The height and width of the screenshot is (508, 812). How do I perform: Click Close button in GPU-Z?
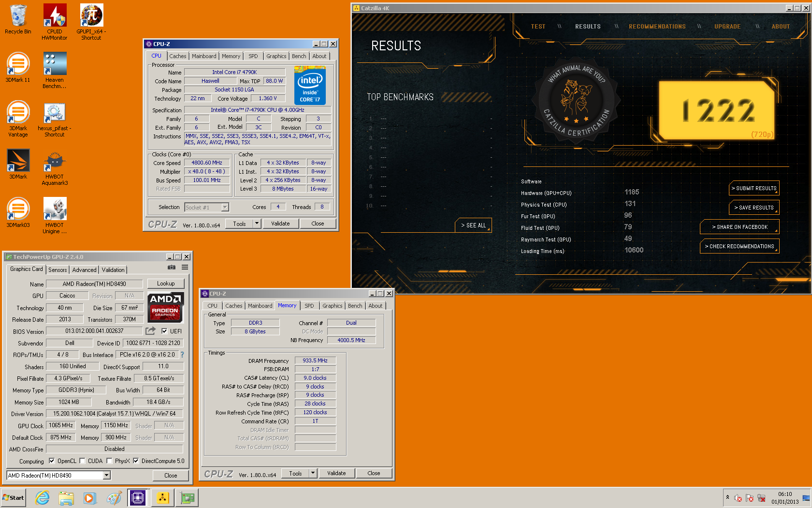[171, 476]
